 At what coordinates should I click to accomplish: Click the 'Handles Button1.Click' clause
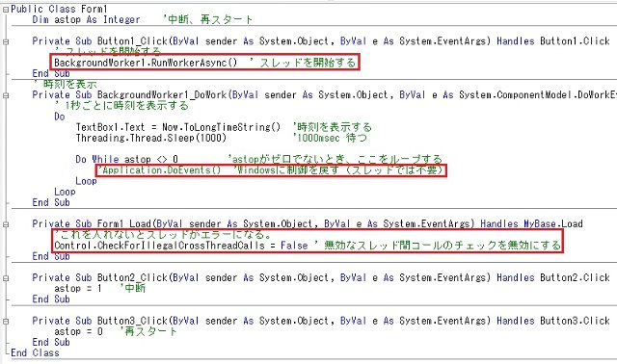pos(552,40)
